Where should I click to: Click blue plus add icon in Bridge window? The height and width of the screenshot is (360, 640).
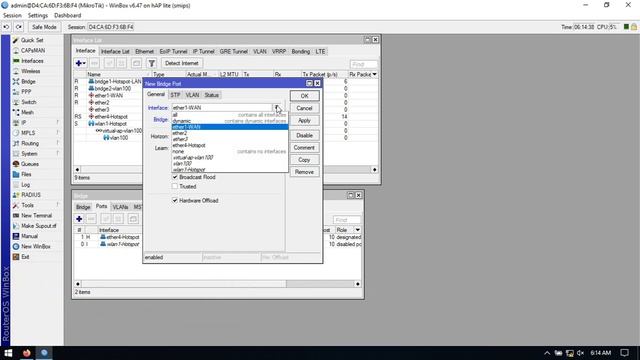pos(79,219)
